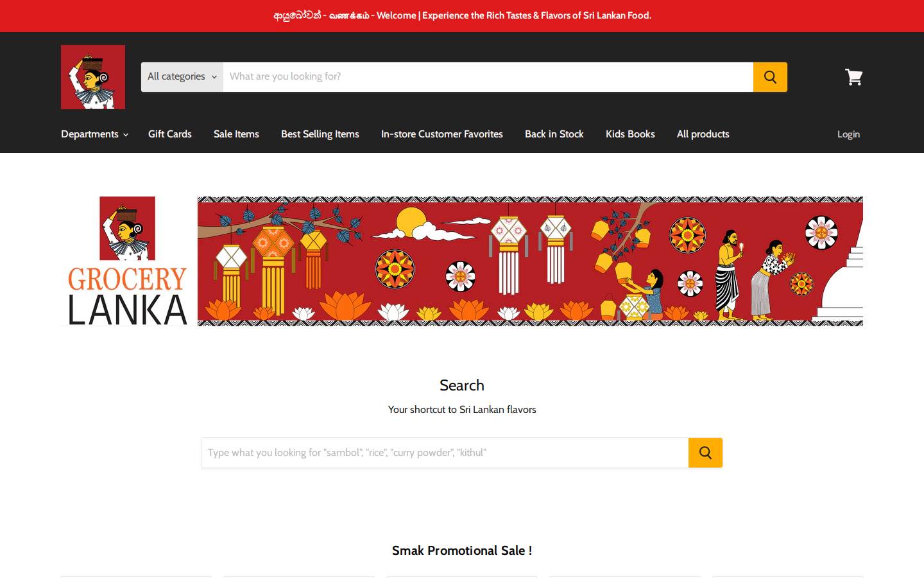This screenshot has height=578, width=924.
Task: Go to Kids Books
Action: pyautogui.click(x=630, y=134)
